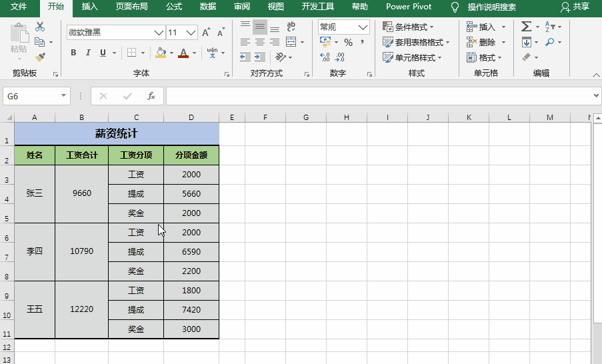Align text right

point(275,42)
